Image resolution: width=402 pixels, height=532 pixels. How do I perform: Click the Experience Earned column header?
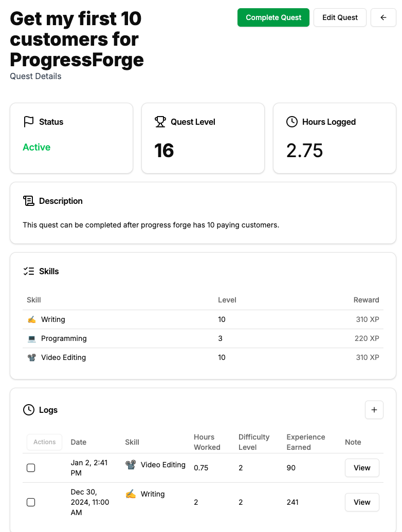(305, 442)
